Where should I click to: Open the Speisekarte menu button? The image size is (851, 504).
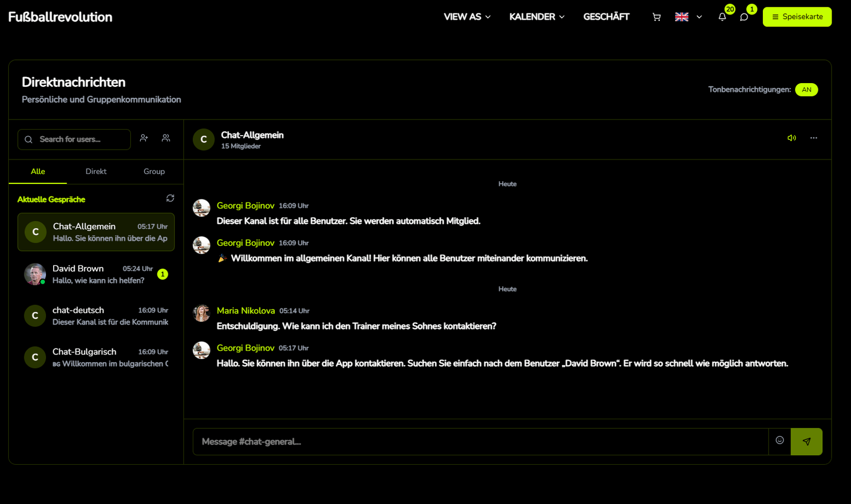pos(797,17)
